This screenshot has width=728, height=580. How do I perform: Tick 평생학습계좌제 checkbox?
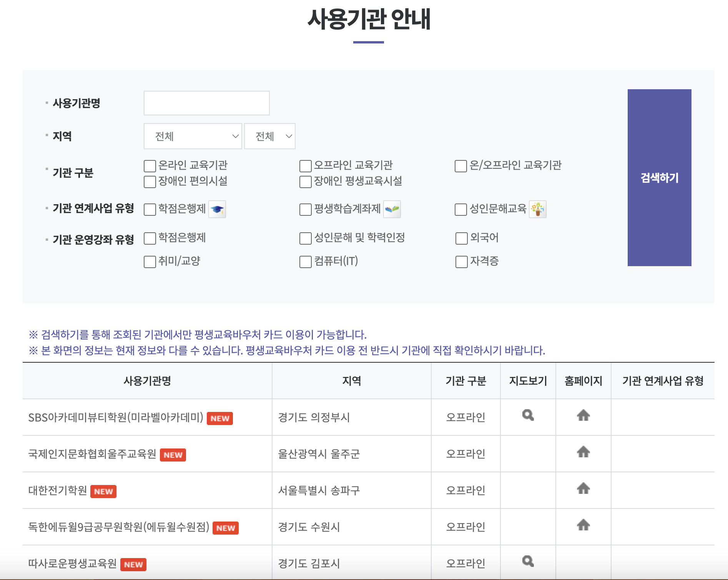pyautogui.click(x=306, y=210)
